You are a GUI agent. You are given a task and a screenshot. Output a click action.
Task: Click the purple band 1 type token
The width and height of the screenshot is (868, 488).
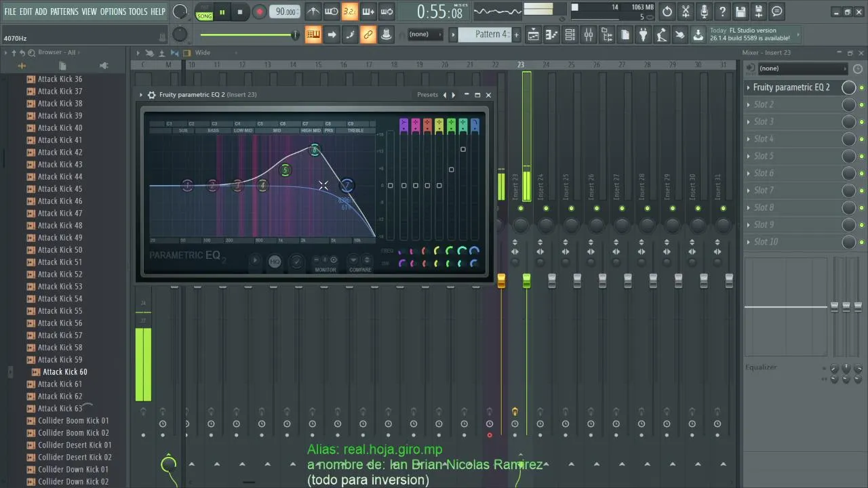pos(403,125)
